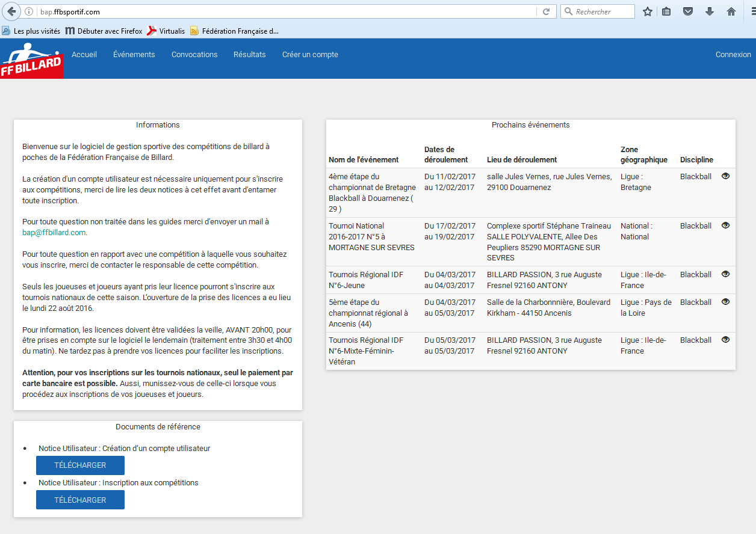The height and width of the screenshot is (534, 756).
Task: Open the Pocket icon in the toolbar
Action: tap(688, 11)
